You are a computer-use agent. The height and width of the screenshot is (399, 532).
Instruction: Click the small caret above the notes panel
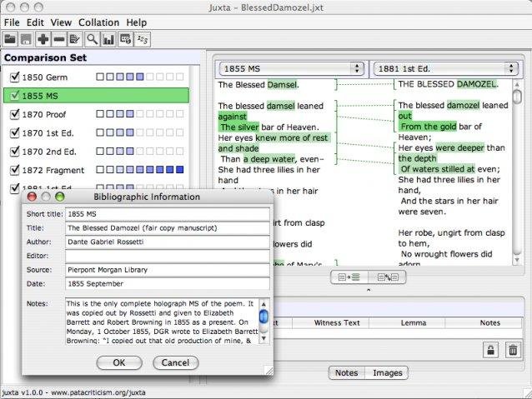pyautogui.click(x=369, y=290)
